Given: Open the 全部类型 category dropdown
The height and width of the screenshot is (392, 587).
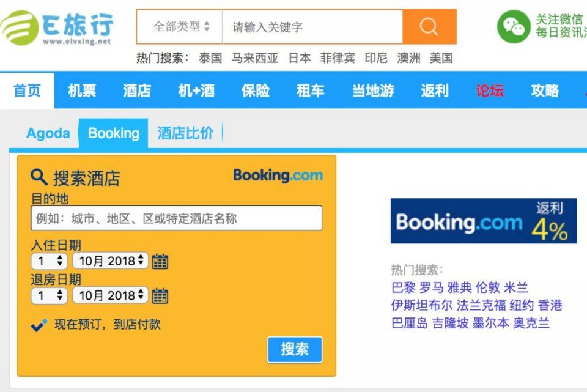Looking at the screenshot, I should point(180,26).
